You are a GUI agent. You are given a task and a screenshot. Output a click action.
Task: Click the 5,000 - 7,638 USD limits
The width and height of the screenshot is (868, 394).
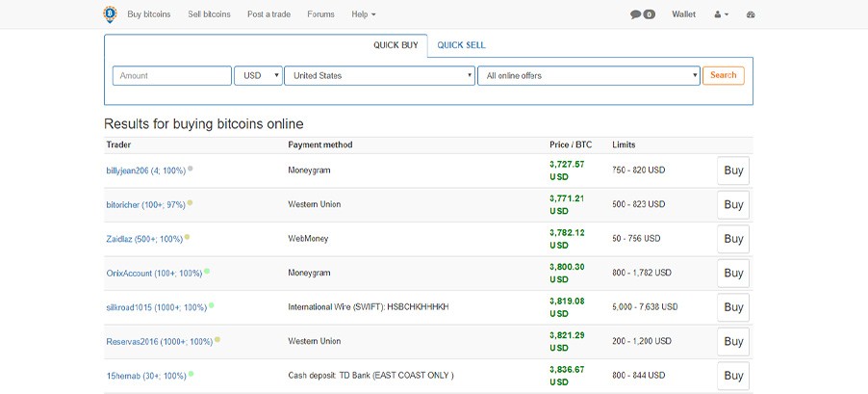645,307
